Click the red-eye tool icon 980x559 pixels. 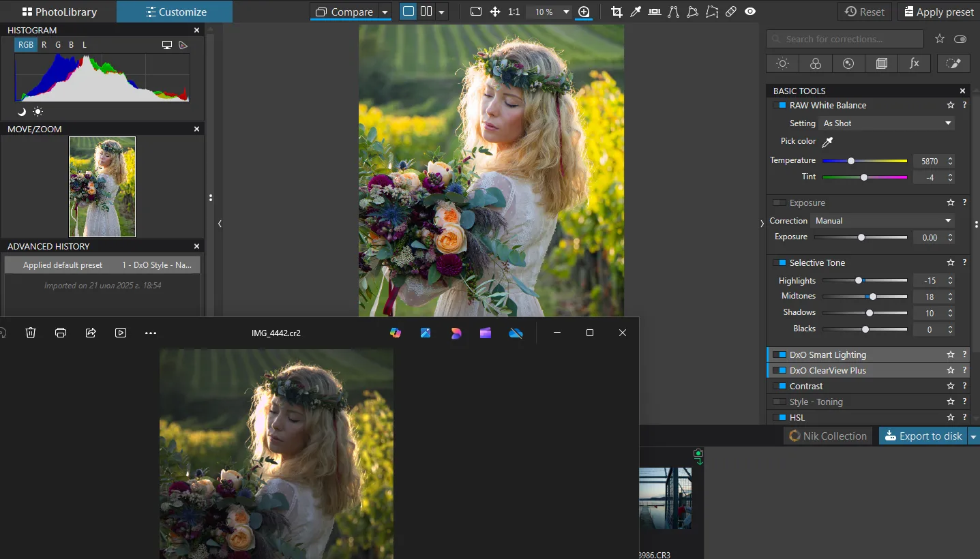pyautogui.click(x=750, y=12)
